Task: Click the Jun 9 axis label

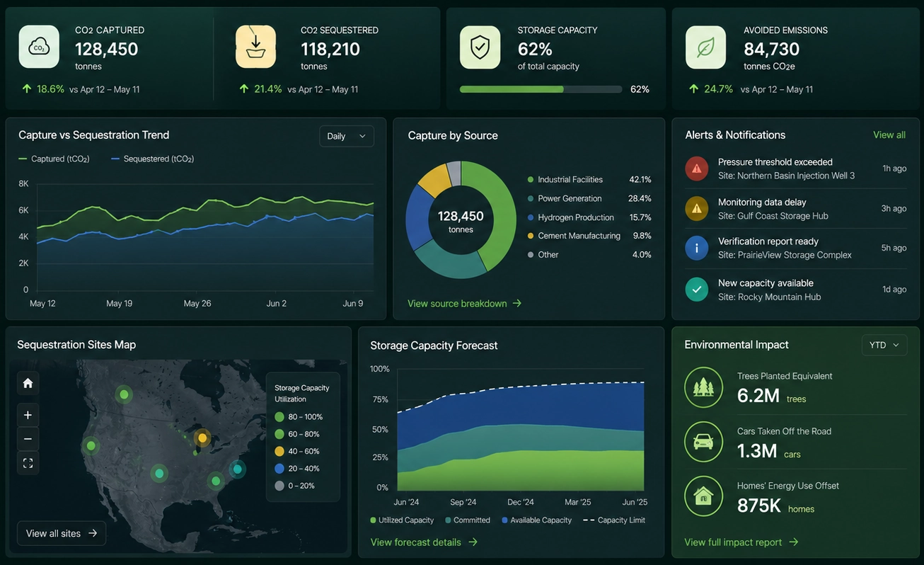Action: pos(353,303)
